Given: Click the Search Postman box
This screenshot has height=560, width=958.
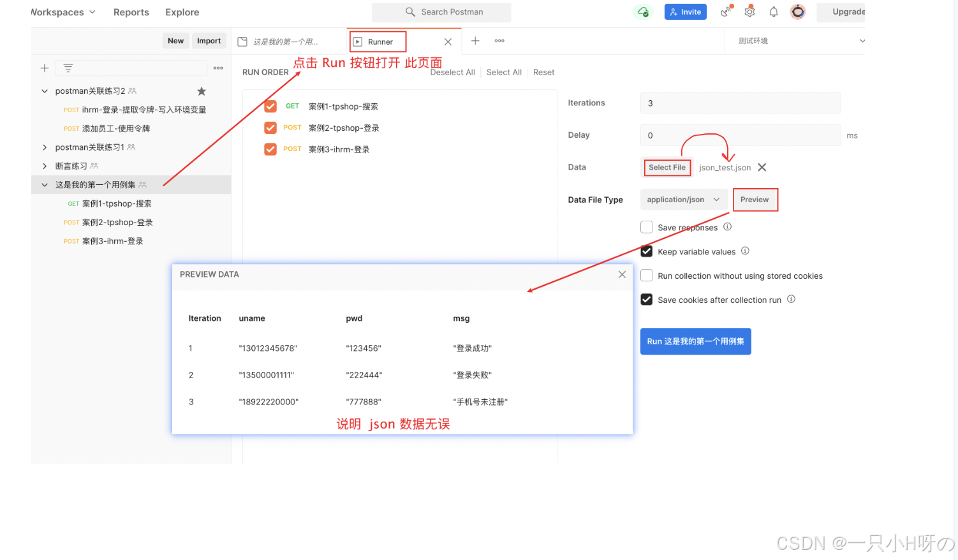Looking at the screenshot, I should coord(441,12).
